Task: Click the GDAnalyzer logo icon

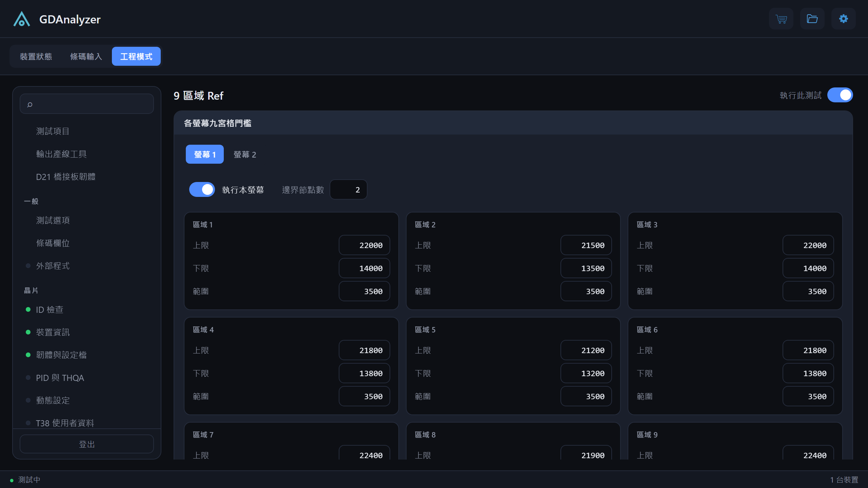Action: pyautogui.click(x=22, y=19)
